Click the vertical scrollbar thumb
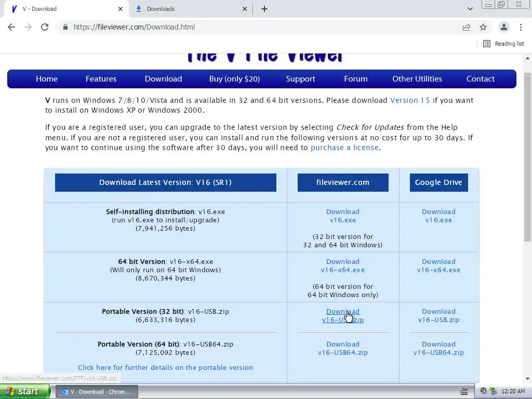 pyautogui.click(x=527, y=157)
